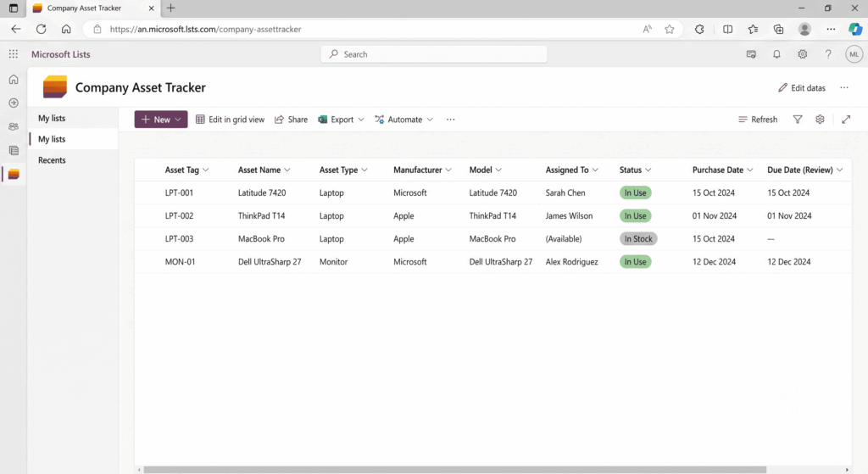Open the Purchase Date column menu

(x=750, y=170)
